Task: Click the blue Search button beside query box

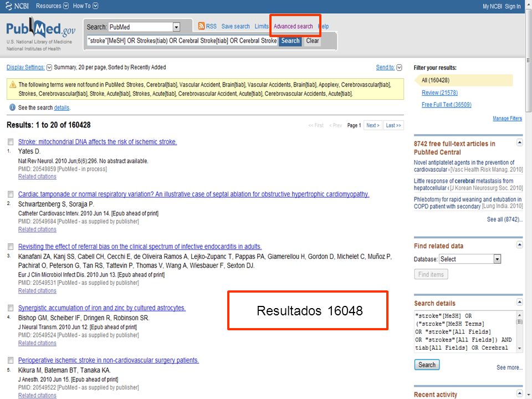Action: pos(290,40)
